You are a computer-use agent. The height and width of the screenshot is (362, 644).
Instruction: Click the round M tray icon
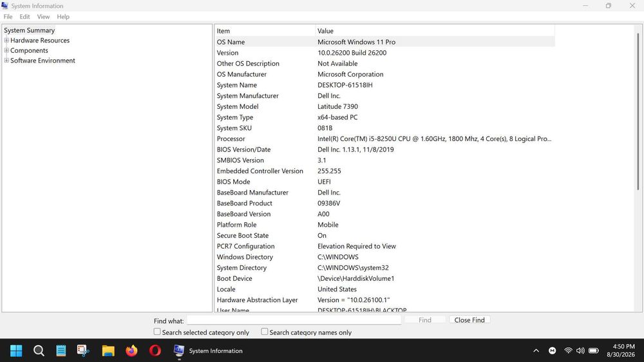click(x=553, y=350)
